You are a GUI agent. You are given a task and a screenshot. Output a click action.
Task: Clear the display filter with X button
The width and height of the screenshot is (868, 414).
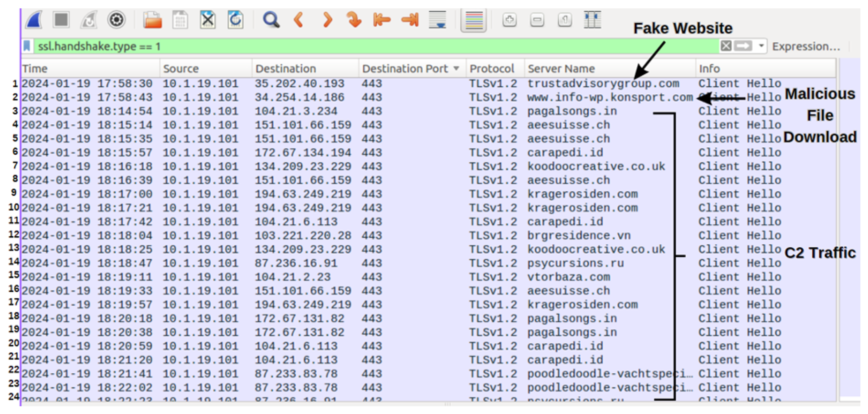(x=726, y=46)
